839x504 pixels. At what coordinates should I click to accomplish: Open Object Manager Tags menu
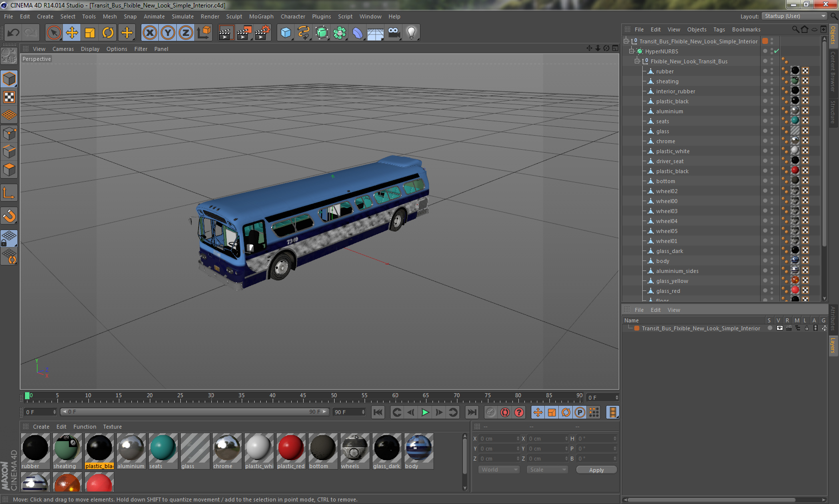click(x=719, y=29)
